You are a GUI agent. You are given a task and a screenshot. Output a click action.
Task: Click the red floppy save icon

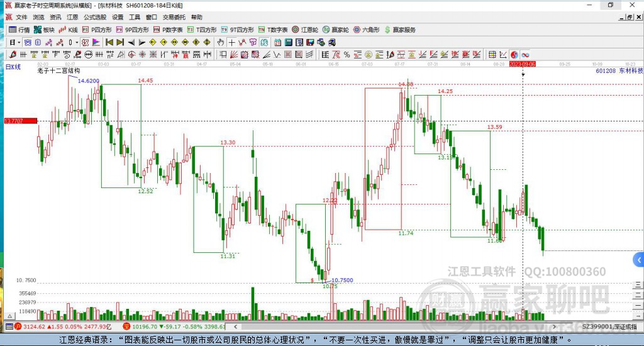[x=310, y=42]
